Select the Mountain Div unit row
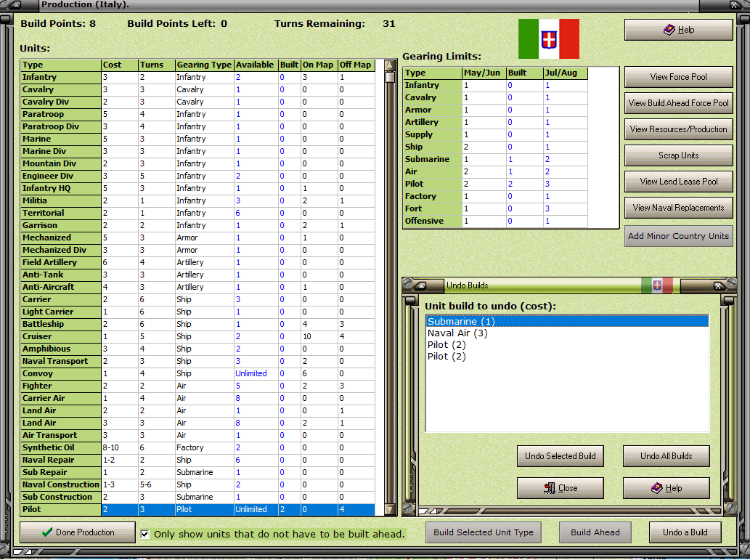The width and height of the screenshot is (750, 560). [x=197, y=163]
